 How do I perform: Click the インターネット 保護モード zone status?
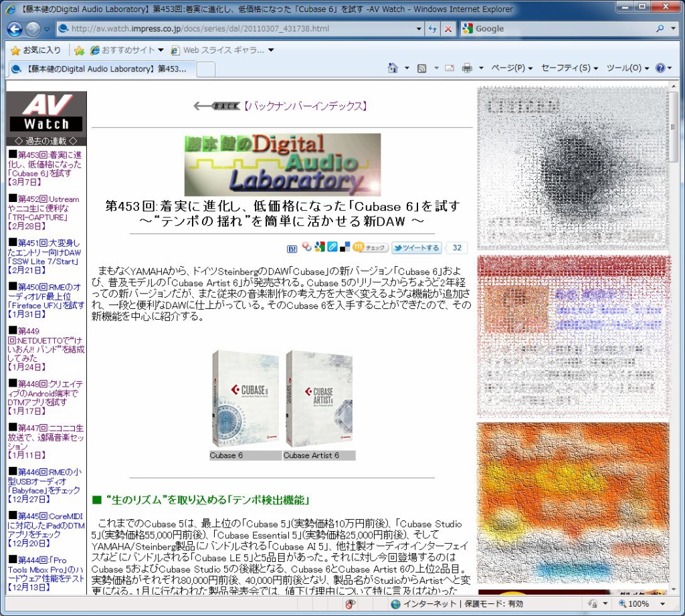457,604
